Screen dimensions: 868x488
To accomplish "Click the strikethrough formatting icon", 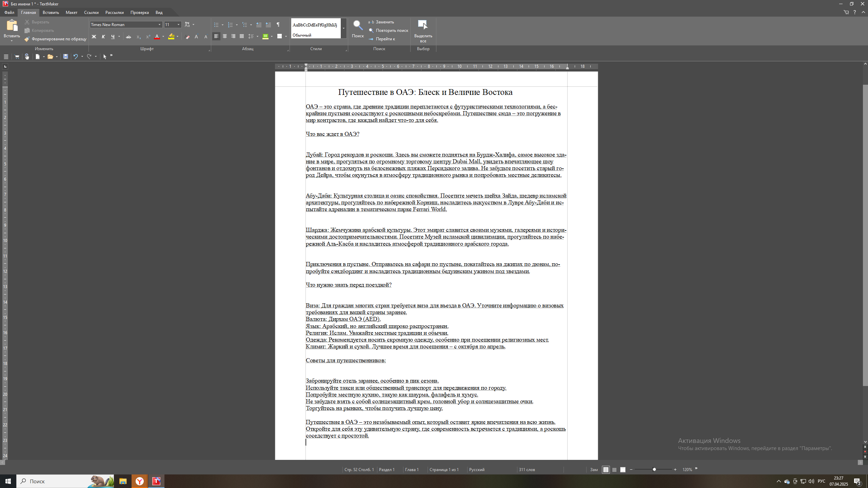I will 129,37.
